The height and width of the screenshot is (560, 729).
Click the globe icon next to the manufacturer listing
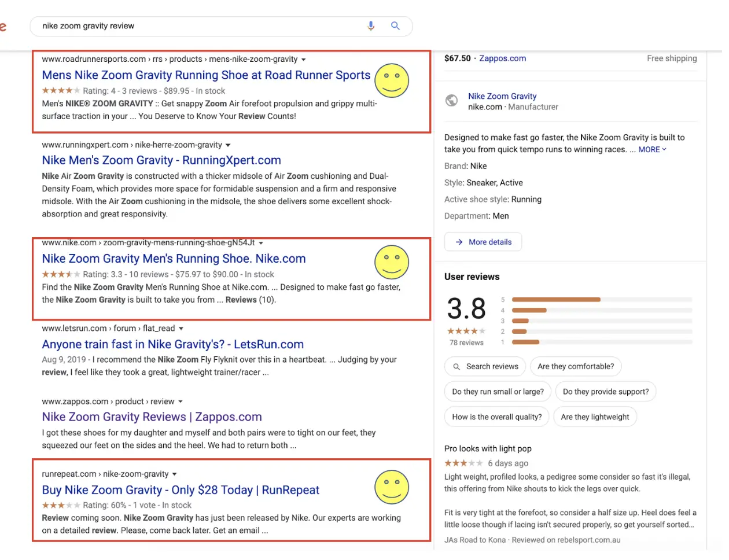click(451, 100)
